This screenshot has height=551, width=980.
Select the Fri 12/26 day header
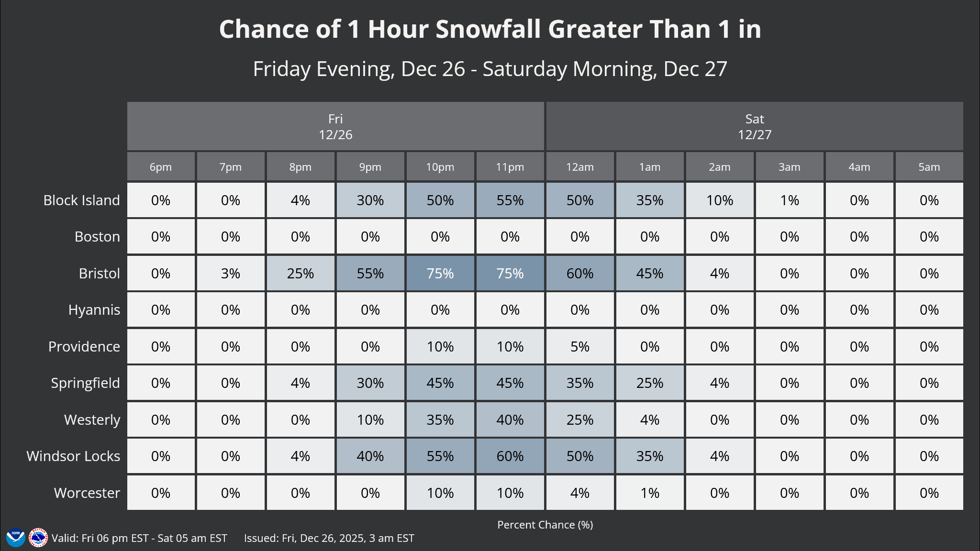335,126
